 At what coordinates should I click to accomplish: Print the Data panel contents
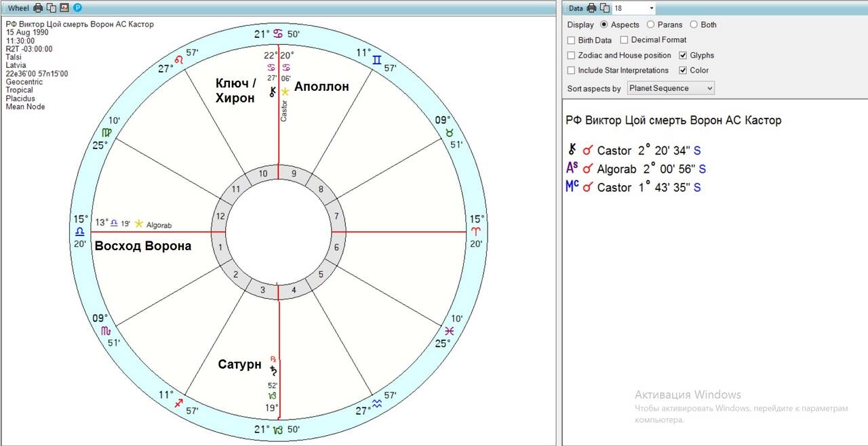(591, 8)
